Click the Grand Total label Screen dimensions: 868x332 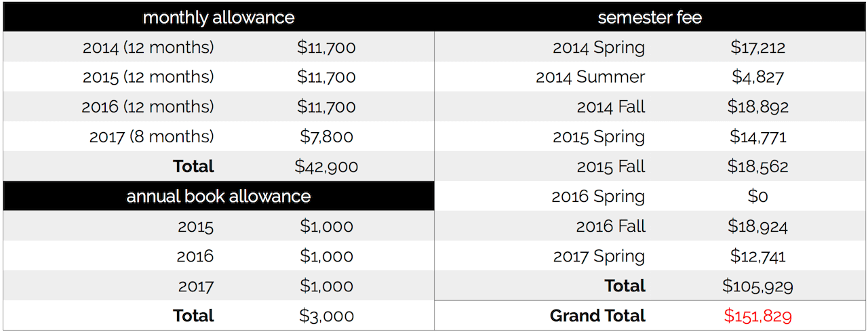597,316
